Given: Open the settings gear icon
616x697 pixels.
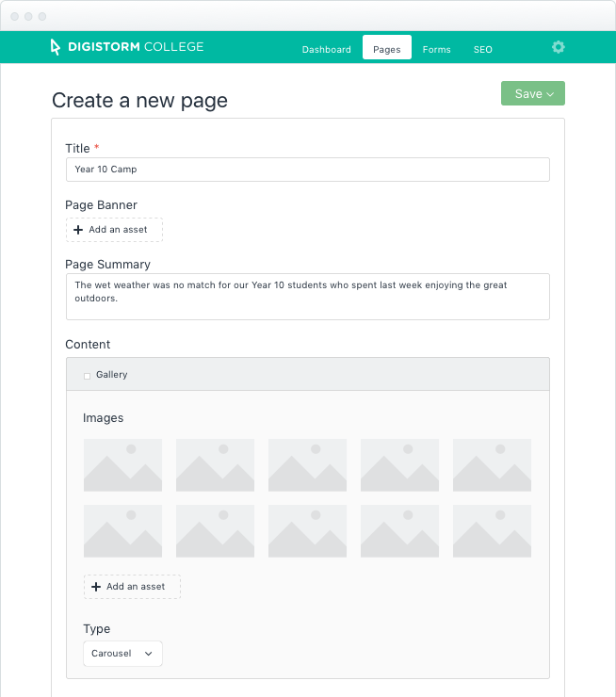Looking at the screenshot, I should click(x=559, y=47).
